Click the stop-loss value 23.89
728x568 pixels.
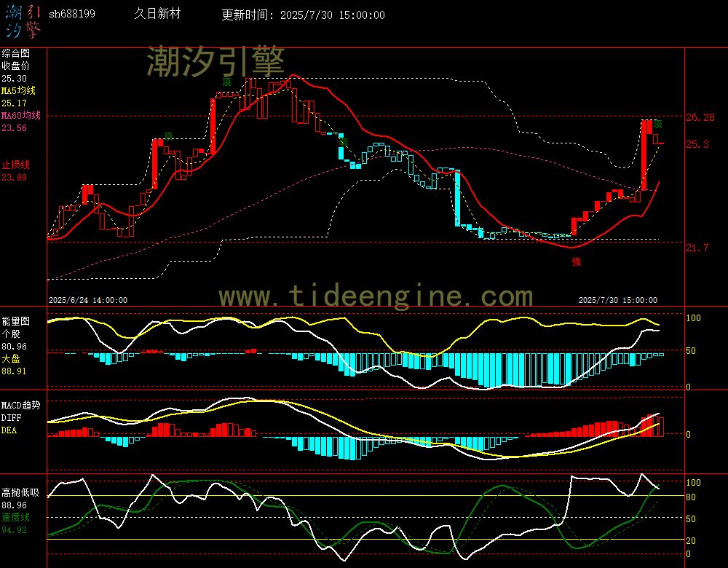(14, 177)
